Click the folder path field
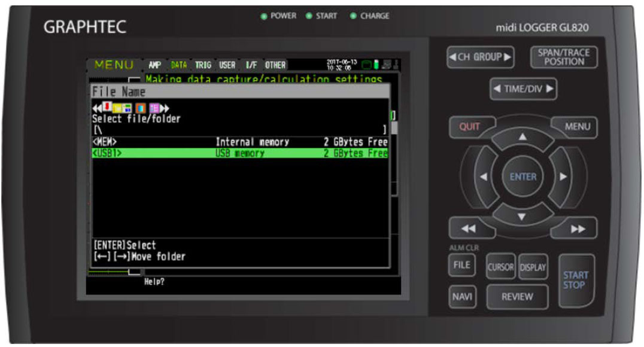 (x=240, y=130)
